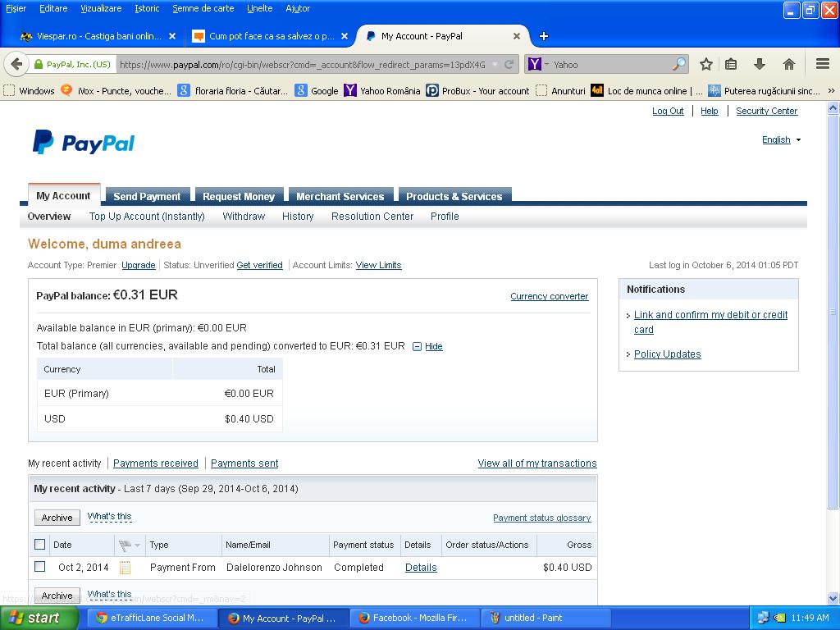The height and width of the screenshot is (630, 840).
Task: Click the reload page icon in address bar
Action: click(x=509, y=65)
